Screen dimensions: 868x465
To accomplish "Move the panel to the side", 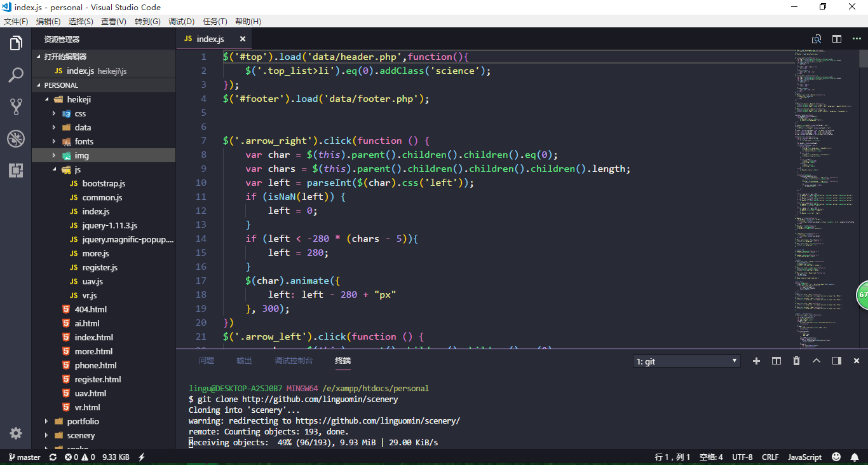I will pos(837,361).
